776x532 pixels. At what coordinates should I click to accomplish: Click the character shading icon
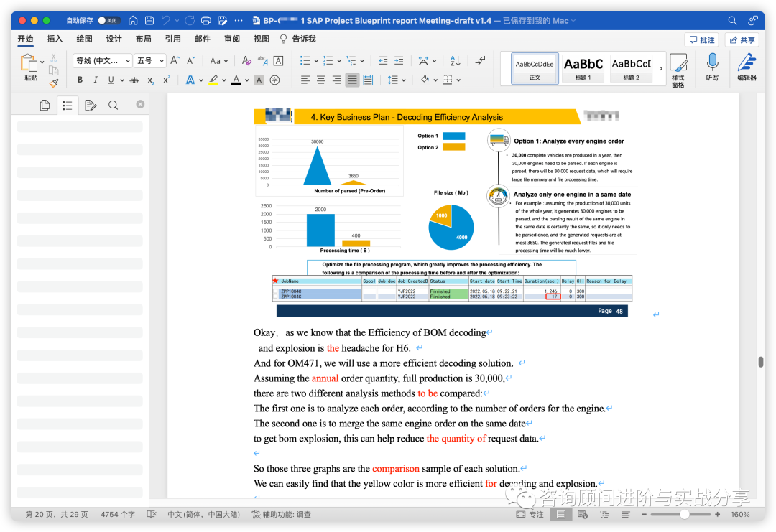(x=259, y=80)
